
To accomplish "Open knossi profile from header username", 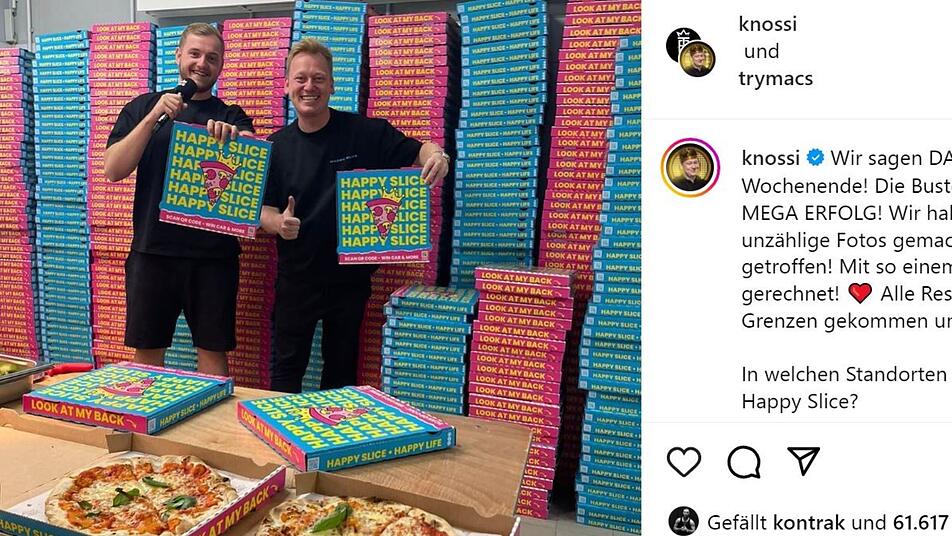I will click(767, 24).
